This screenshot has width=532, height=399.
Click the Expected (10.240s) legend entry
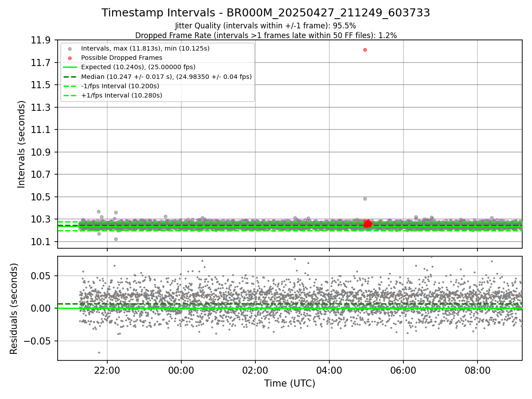pos(129,67)
